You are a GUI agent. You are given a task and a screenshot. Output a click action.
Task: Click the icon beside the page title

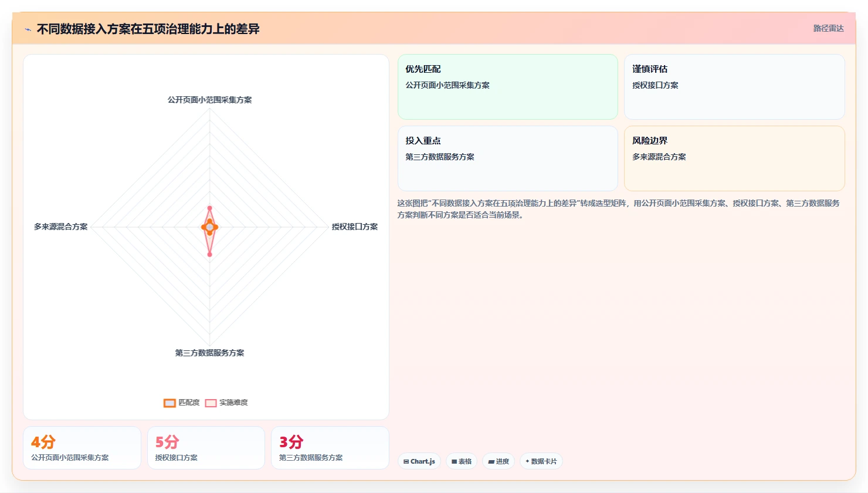click(x=28, y=29)
